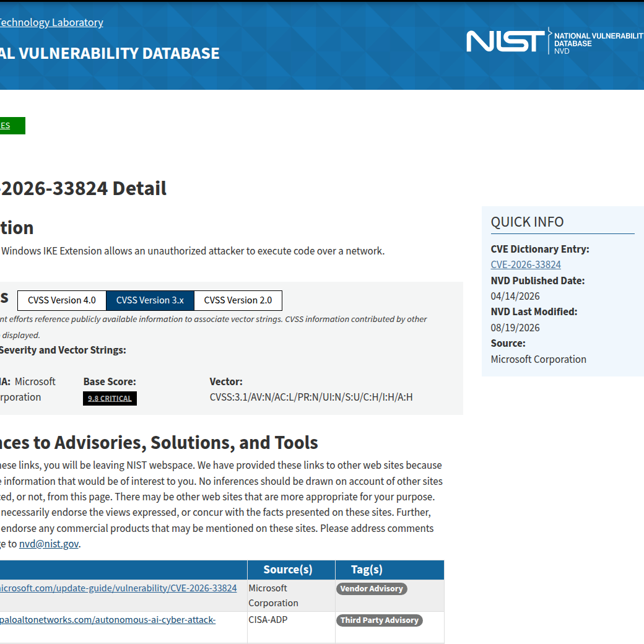Click the Advisories, Solutions, and Tools heading

click(x=159, y=443)
